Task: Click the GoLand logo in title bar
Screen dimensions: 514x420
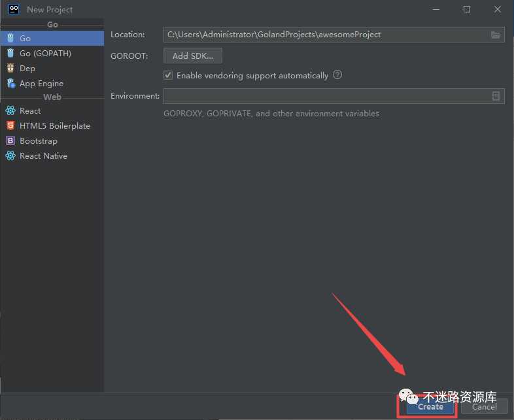Action: pyautogui.click(x=14, y=9)
